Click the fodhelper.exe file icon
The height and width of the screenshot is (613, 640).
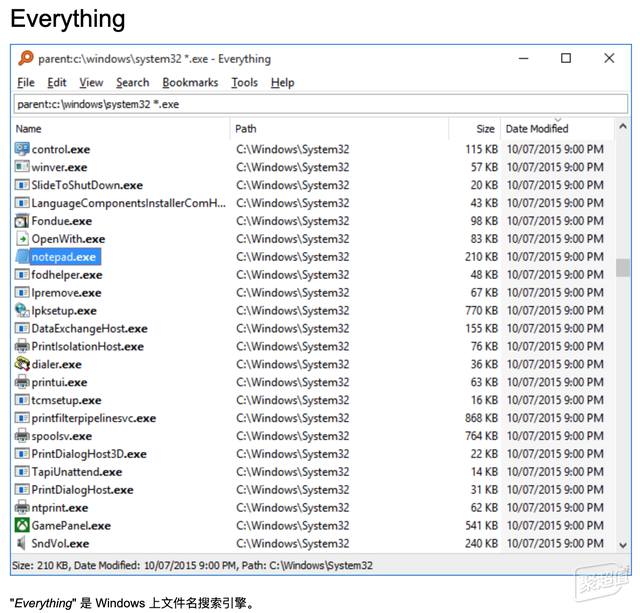pos(22,275)
